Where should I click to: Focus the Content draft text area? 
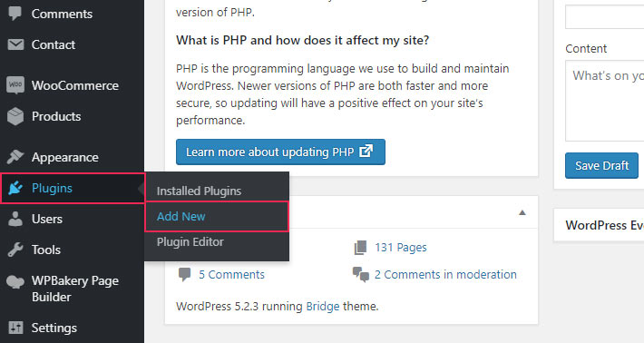pyautogui.click(x=605, y=101)
